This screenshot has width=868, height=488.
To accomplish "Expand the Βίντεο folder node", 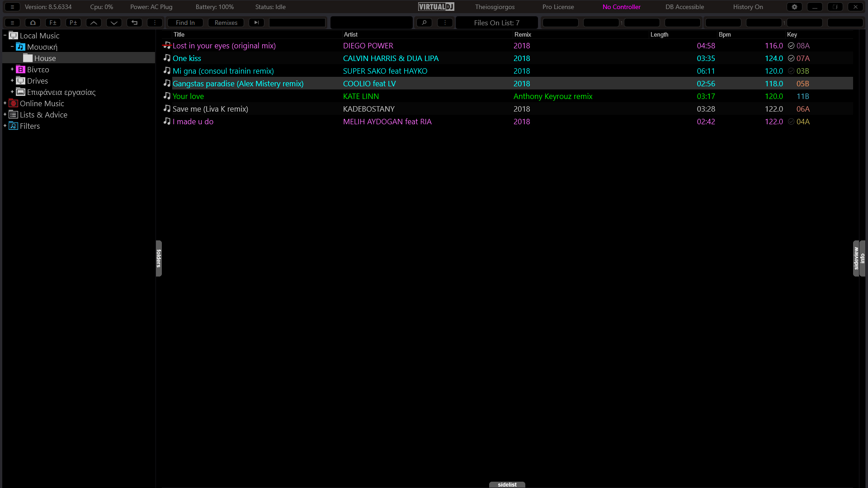I will [12, 69].
